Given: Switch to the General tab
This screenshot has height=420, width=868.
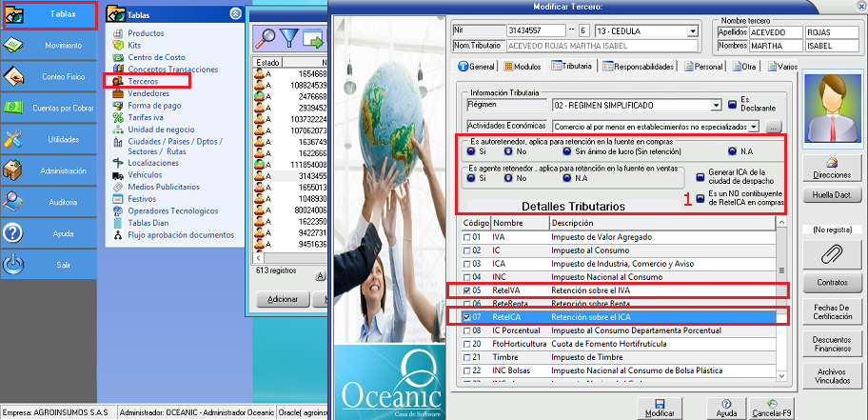Looking at the screenshot, I should tap(477, 67).
